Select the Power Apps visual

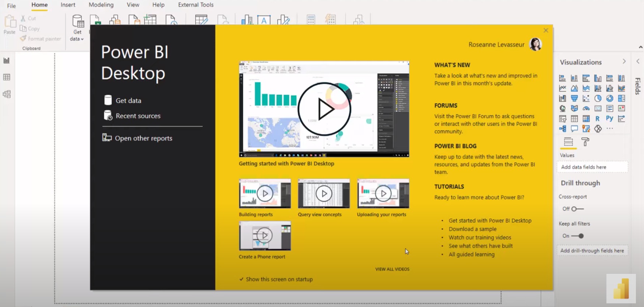[598, 128]
